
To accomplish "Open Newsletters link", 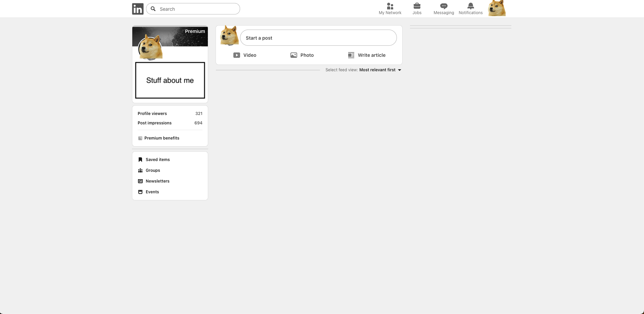I will click(157, 181).
